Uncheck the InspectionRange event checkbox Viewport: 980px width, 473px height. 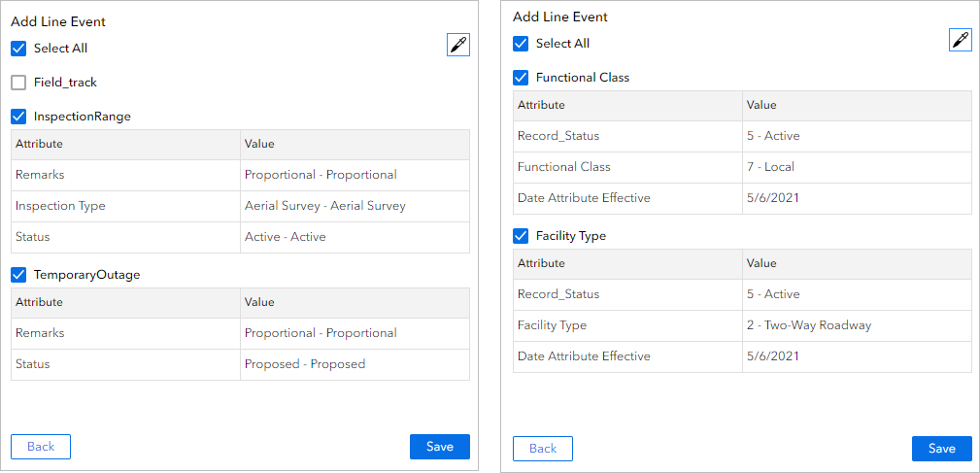coord(18,117)
